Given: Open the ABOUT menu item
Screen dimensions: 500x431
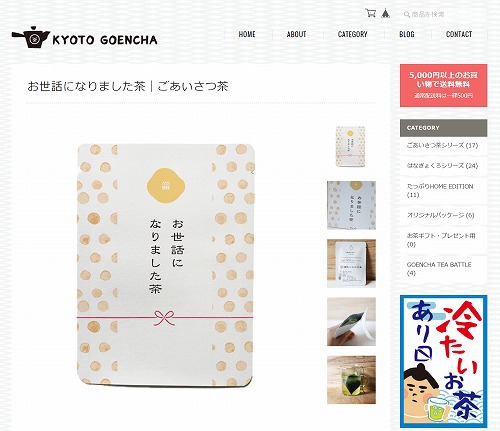Looking at the screenshot, I should [x=296, y=34].
